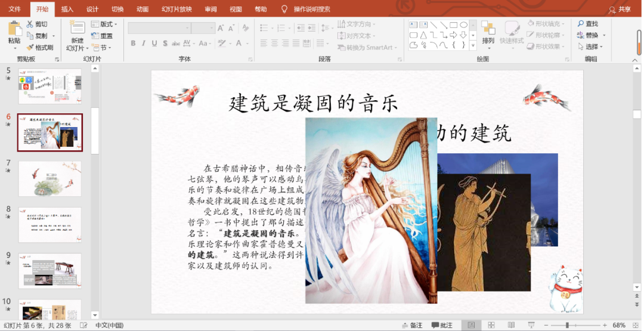This screenshot has width=644, height=331.
Task: Switch to the 设计 Design tab
Action: coord(92,9)
